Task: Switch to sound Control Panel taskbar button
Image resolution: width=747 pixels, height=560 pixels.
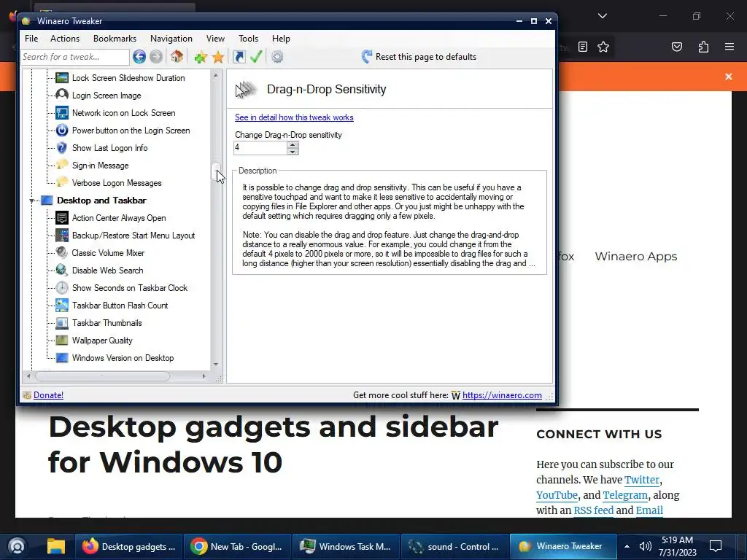Action: click(x=454, y=546)
